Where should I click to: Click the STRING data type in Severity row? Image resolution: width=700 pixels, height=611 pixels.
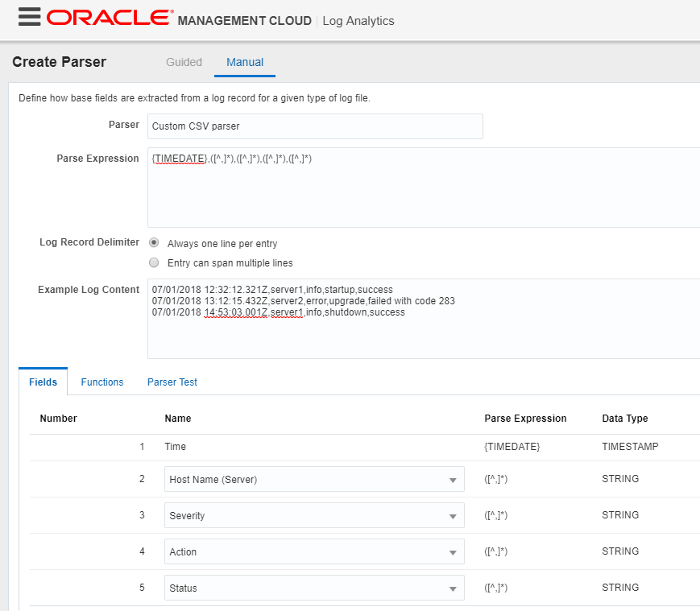click(620, 514)
